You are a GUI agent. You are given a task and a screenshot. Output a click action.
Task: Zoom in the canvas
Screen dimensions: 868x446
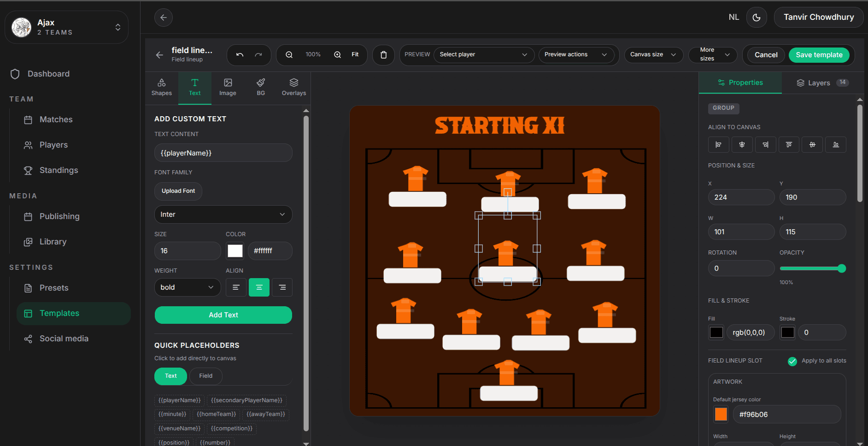tap(337, 54)
